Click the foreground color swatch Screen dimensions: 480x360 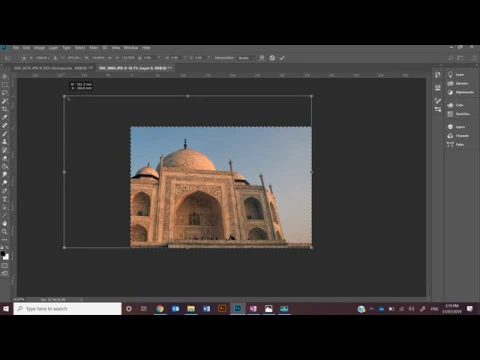[x=3, y=254]
